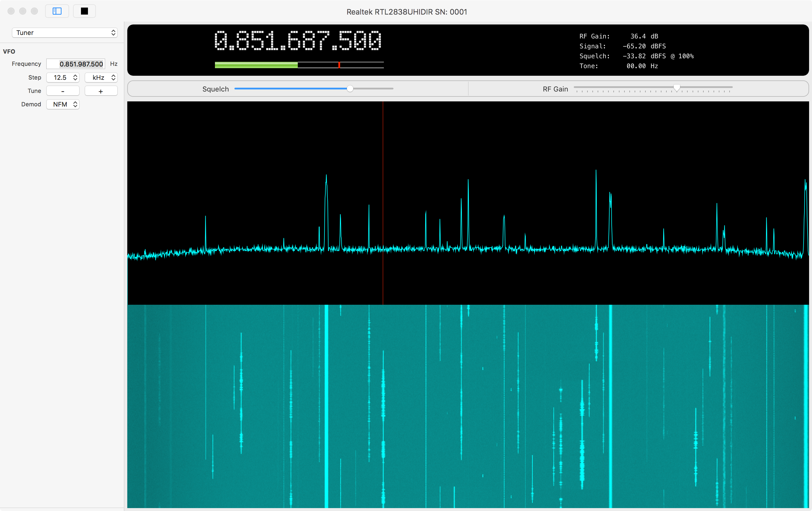Click the Squelch label
The image size is (812, 511).
[x=216, y=89]
